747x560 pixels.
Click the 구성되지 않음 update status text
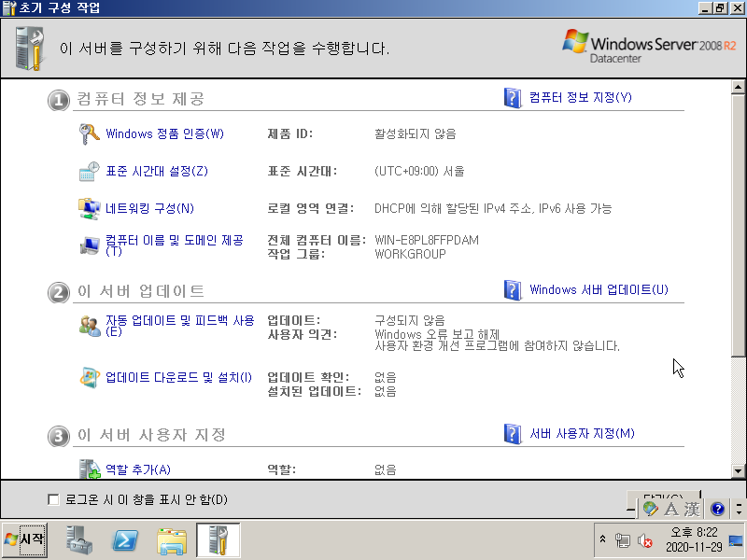click(410, 320)
